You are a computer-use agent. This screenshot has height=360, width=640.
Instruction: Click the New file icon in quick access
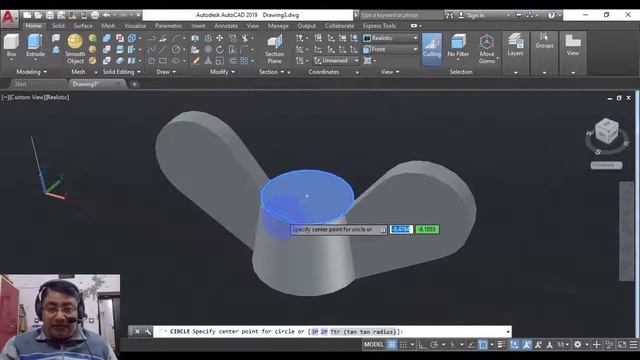[27, 15]
